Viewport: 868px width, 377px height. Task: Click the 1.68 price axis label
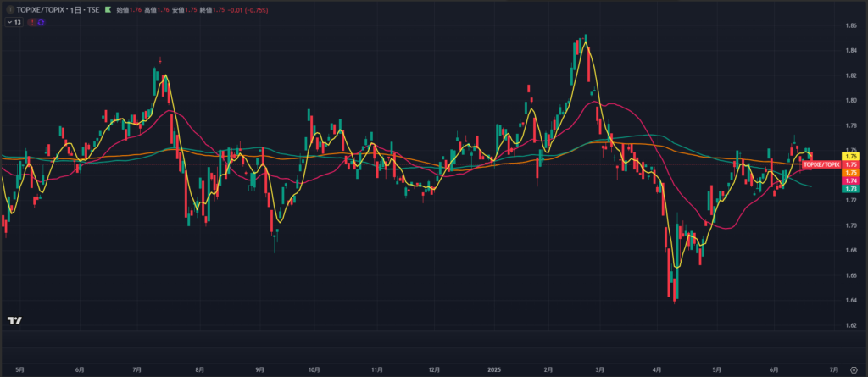tap(851, 250)
